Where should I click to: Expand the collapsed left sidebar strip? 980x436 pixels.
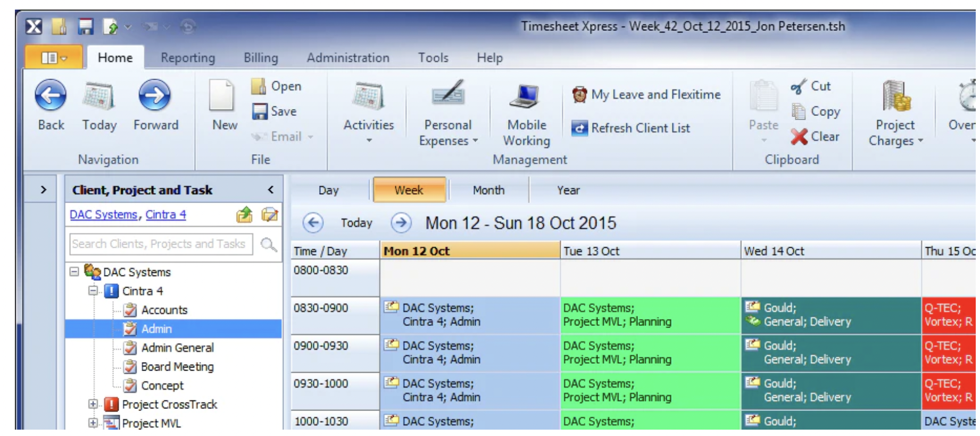click(x=43, y=189)
